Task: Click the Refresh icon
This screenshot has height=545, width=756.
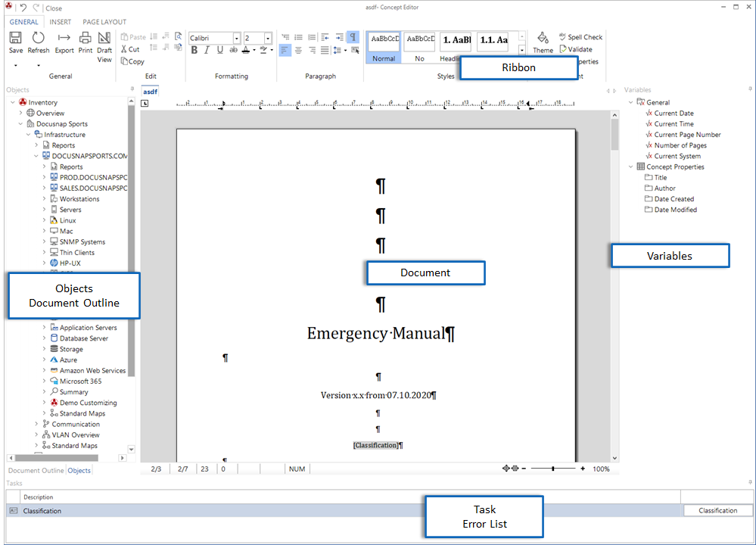Action: pyautogui.click(x=38, y=38)
